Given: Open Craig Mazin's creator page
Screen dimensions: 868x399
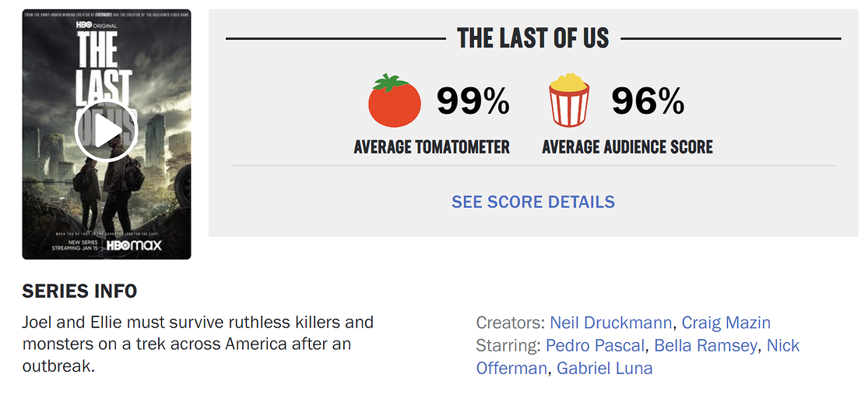Looking at the screenshot, I should click(726, 323).
